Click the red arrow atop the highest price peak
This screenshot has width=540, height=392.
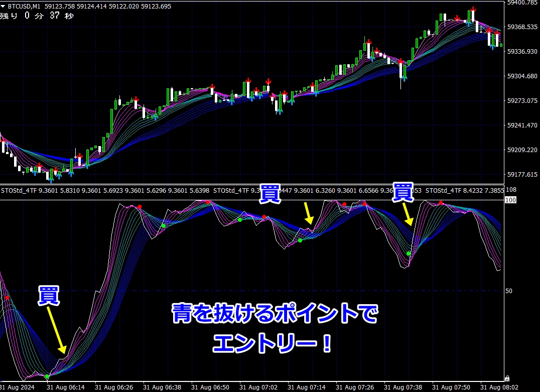coord(473,9)
